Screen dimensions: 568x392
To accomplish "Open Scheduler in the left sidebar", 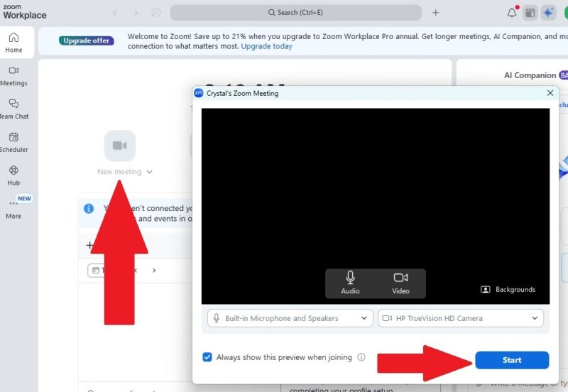I will click(x=13, y=142).
